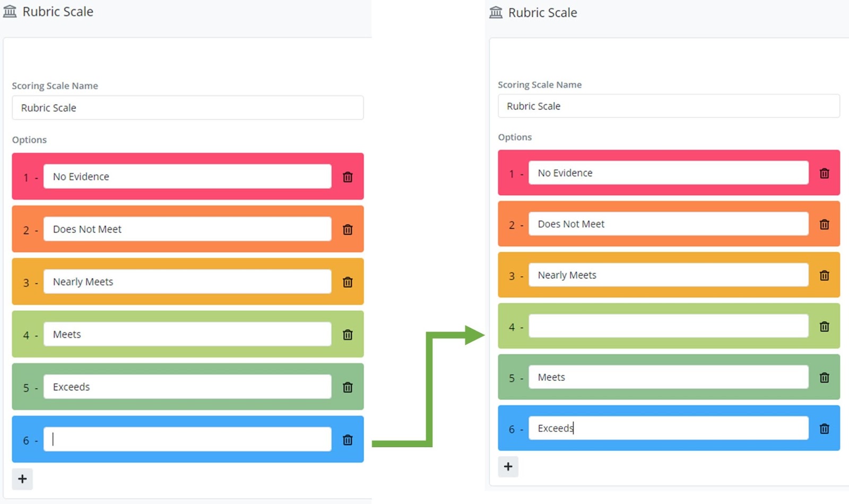Focus the right Scoring Scale Name field
This screenshot has width=849, height=504.
point(668,106)
